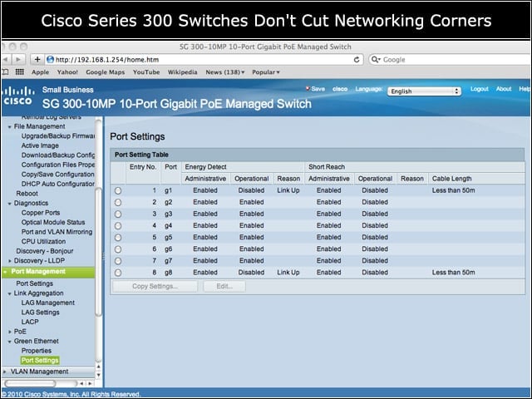Image resolution: width=532 pixels, height=399 pixels.
Task: Click the About link
Action: [x=504, y=89]
